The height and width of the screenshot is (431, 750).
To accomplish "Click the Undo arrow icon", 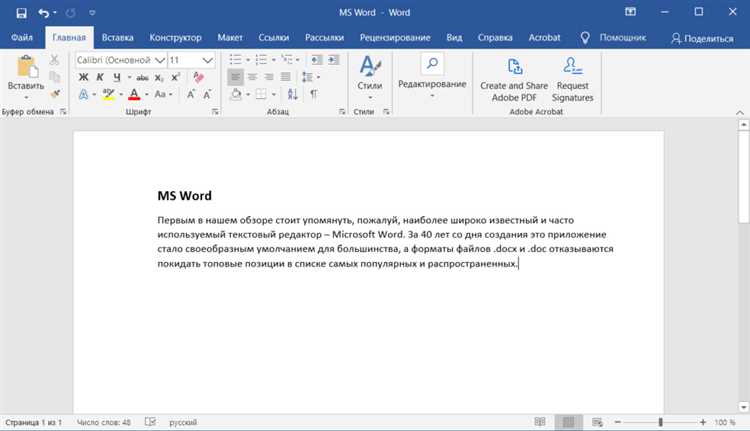I will coord(44,13).
